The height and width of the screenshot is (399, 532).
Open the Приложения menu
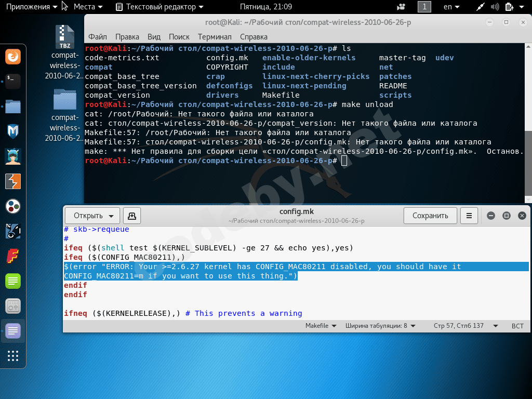[32, 7]
